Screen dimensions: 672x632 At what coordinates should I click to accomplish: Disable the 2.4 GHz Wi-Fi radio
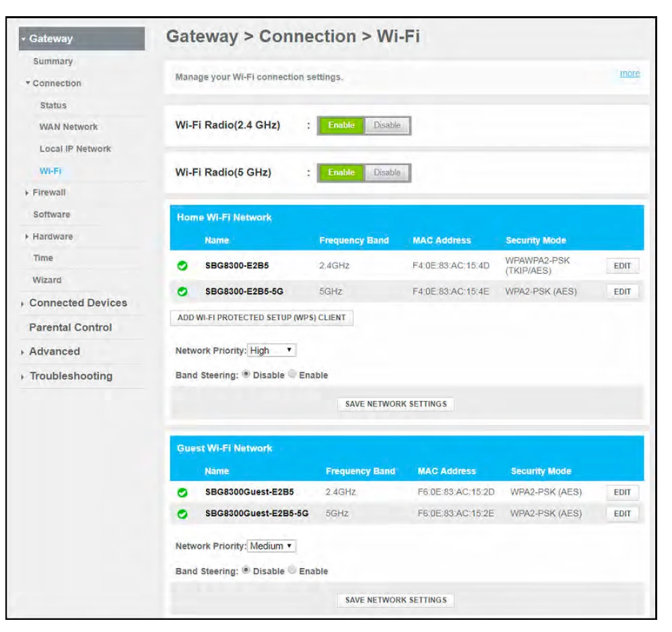pyautogui.click(x=387, y=125)
